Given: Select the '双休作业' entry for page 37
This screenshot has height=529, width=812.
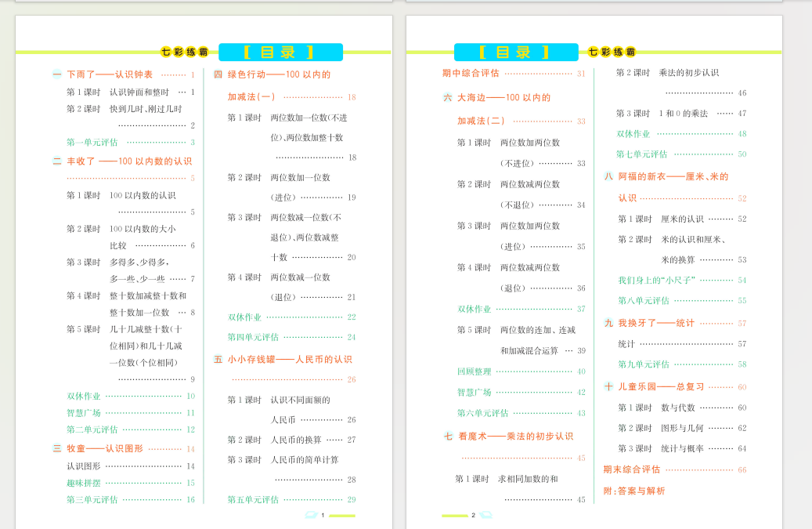Looking at the screenshot, I should click(x=475, y=309).
